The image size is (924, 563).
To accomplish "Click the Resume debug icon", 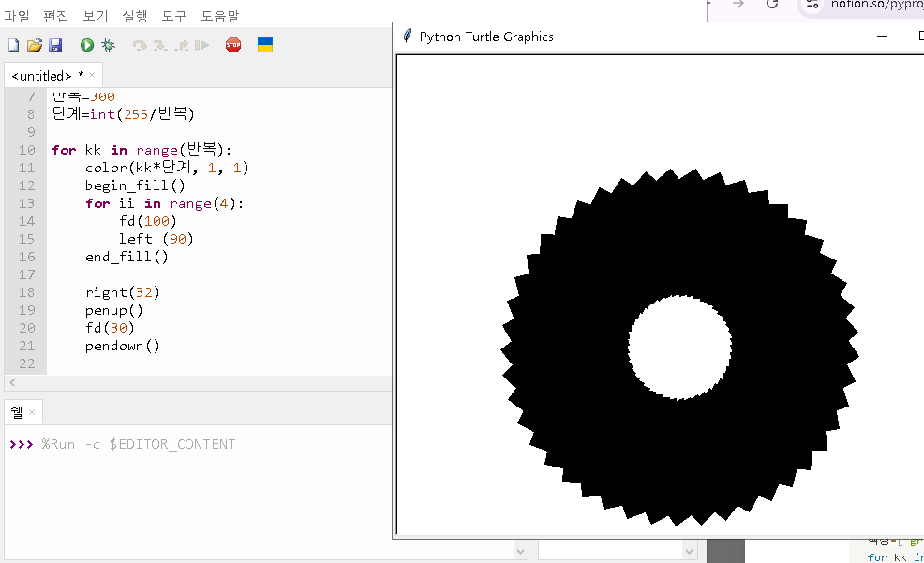I will click(x=202, y=45).
